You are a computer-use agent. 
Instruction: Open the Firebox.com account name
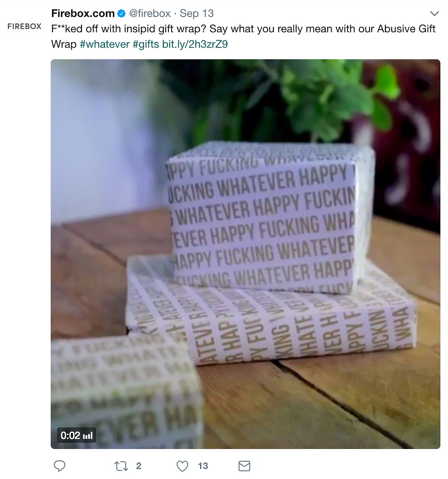pyautogui.click(x=83, y=13)
